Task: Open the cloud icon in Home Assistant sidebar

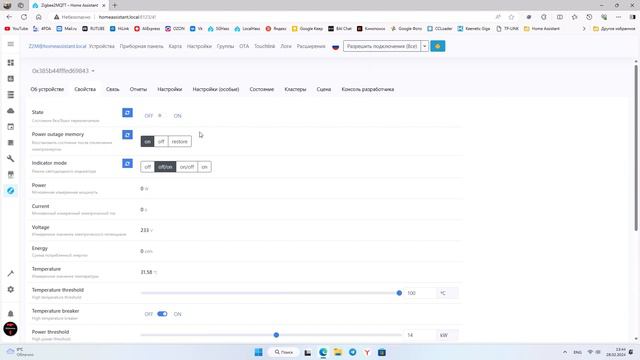Action: pos(11,111)
